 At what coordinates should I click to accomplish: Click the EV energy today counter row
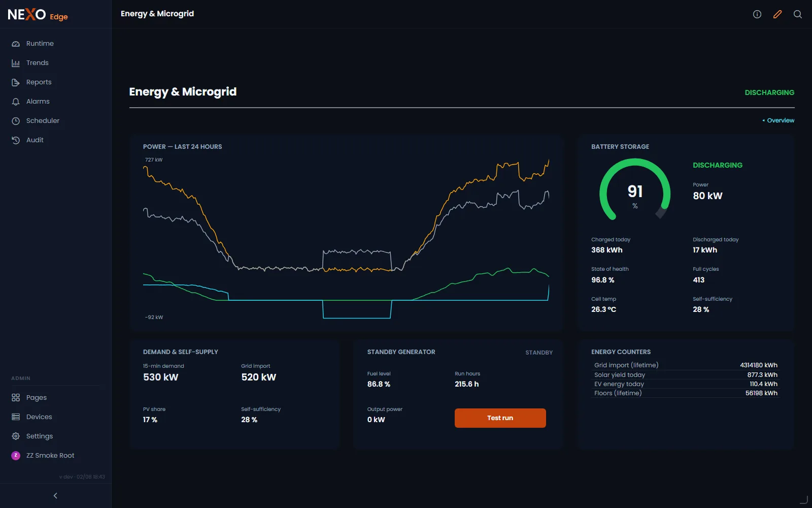pos(686,384)
